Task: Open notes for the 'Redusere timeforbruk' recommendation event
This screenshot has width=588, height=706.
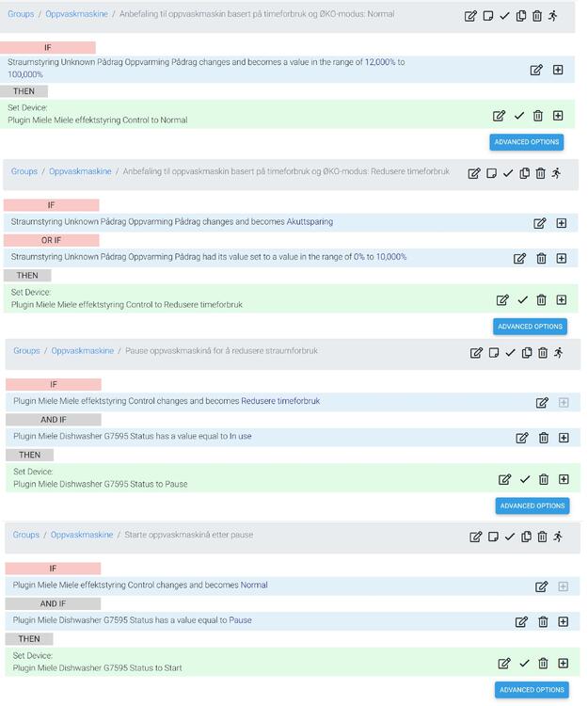Action: point(491,173)
